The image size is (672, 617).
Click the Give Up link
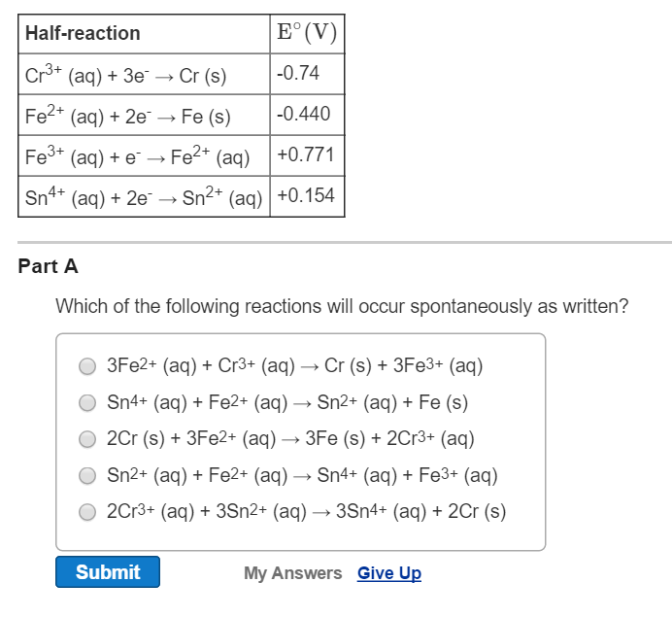coord(388,573)
